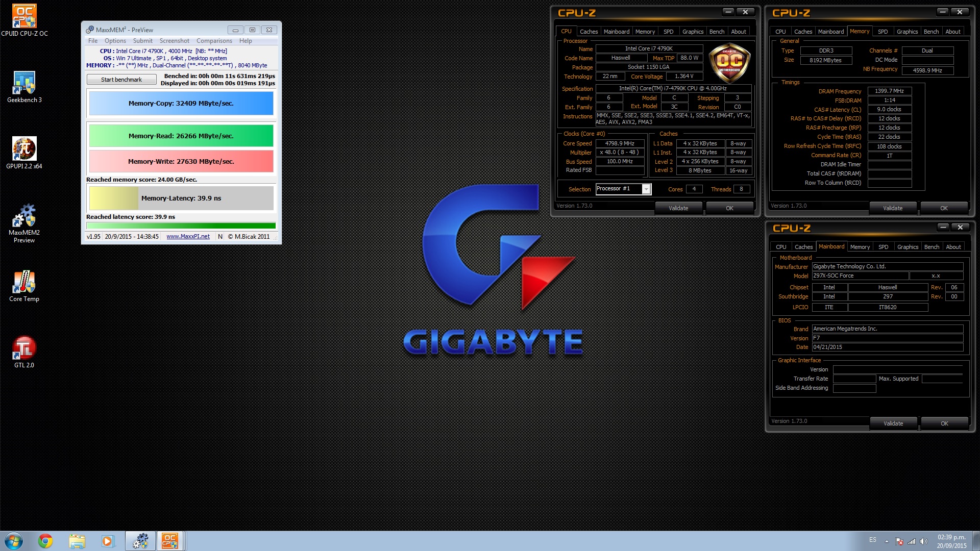980x551 pixels.
Task: Open GTL 2.0 desktop shortcut
Action: (24, 352)
